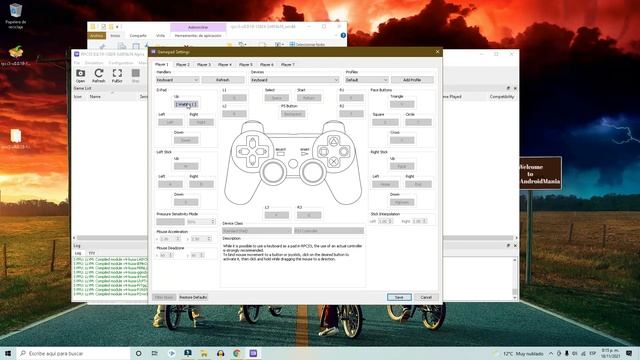
Task: Open Chrome from the taskbar
Action: (x=237, y=353)
